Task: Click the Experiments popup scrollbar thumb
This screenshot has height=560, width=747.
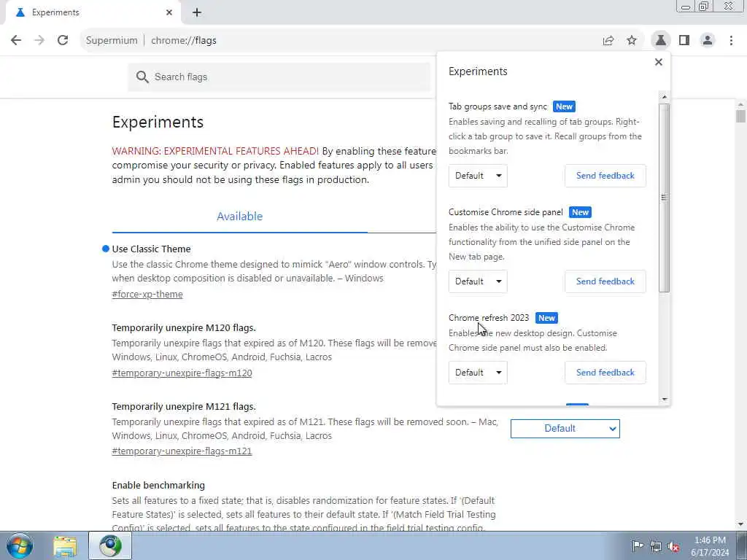Action: pos(665,198)
